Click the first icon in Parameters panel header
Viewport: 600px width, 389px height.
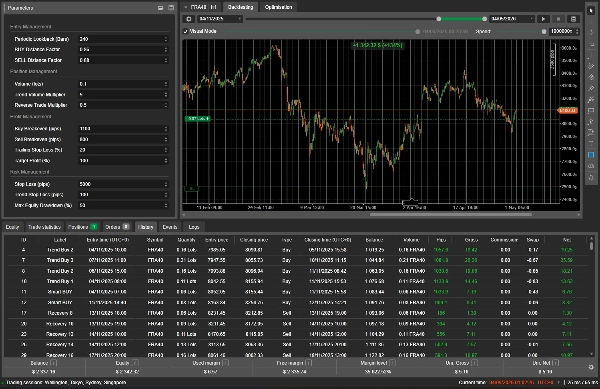[x=160, y=8]
